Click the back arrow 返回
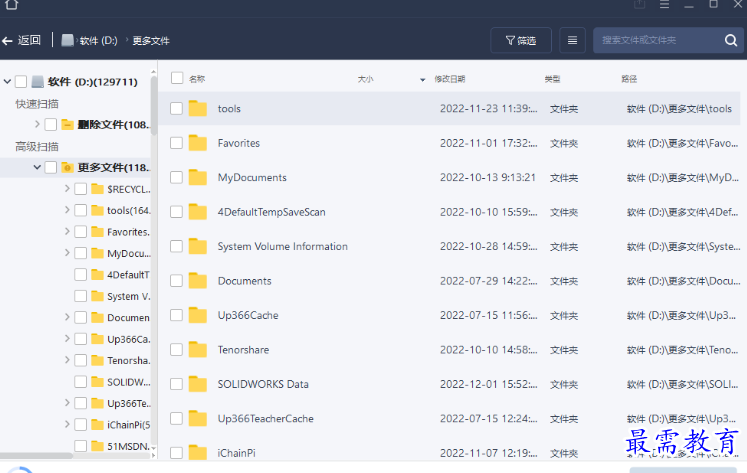 point(21,40)
